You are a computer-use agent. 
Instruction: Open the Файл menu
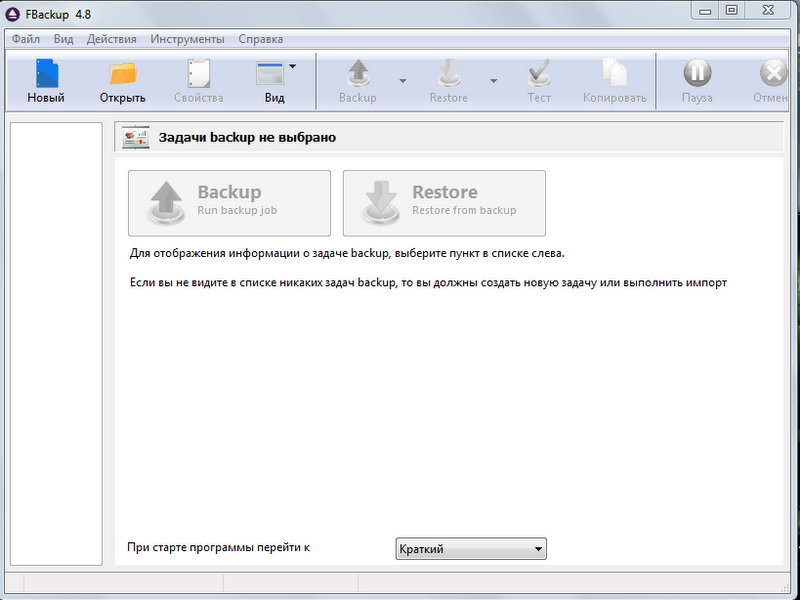(26, 39)
